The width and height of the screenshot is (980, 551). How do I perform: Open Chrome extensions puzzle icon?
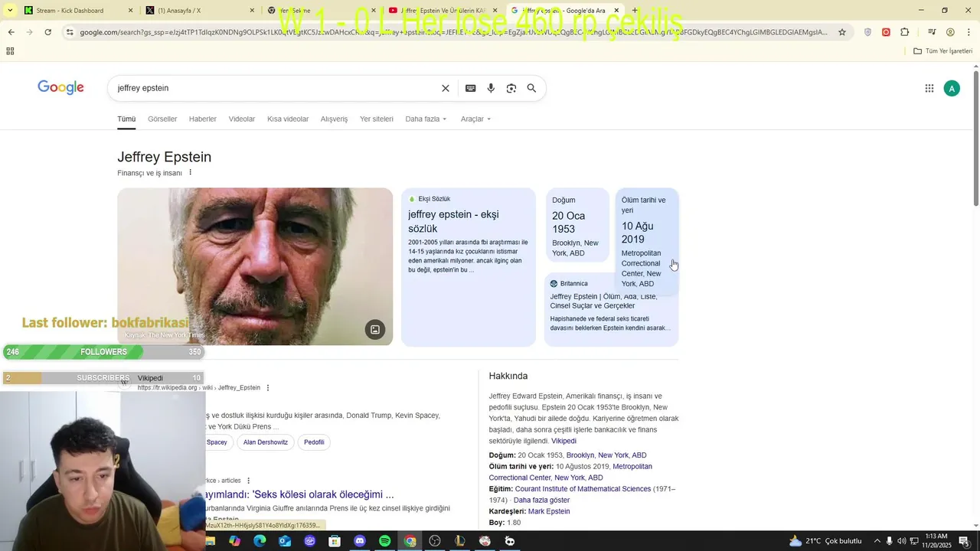(905, 32)
